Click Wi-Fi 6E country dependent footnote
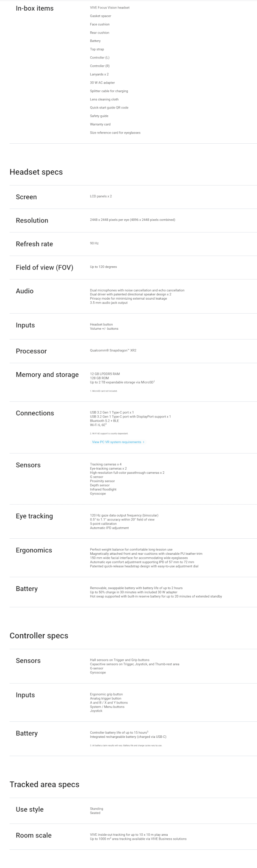Viewport: 257px width, 868px height. click(x=109, y=434)
